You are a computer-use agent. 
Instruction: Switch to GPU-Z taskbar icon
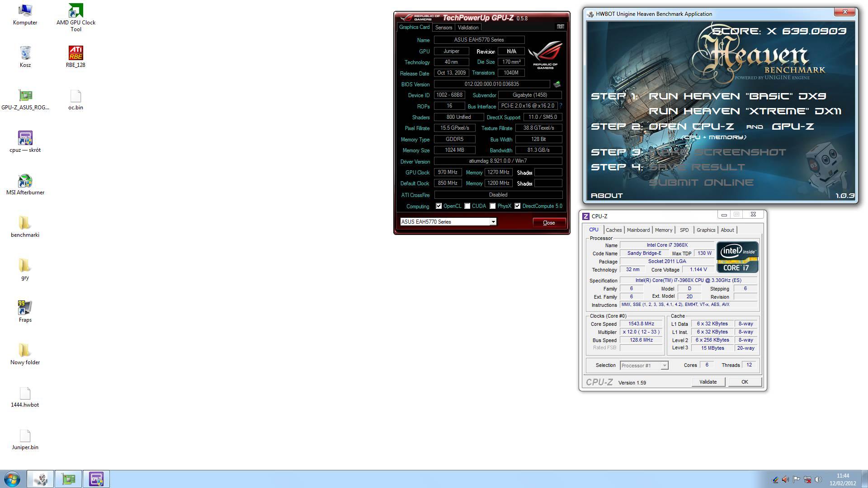(68, 479)
